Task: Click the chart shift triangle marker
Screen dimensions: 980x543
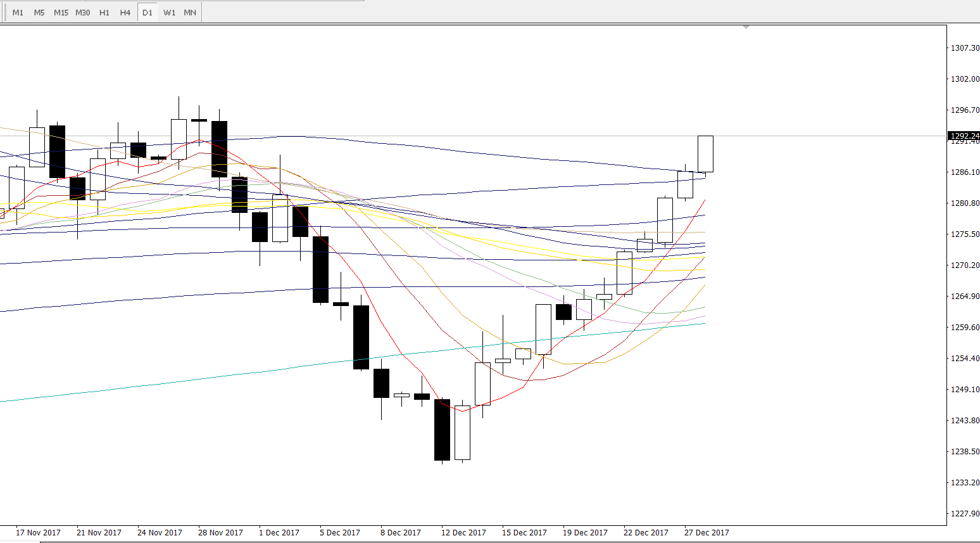Action: pos(746,27)
